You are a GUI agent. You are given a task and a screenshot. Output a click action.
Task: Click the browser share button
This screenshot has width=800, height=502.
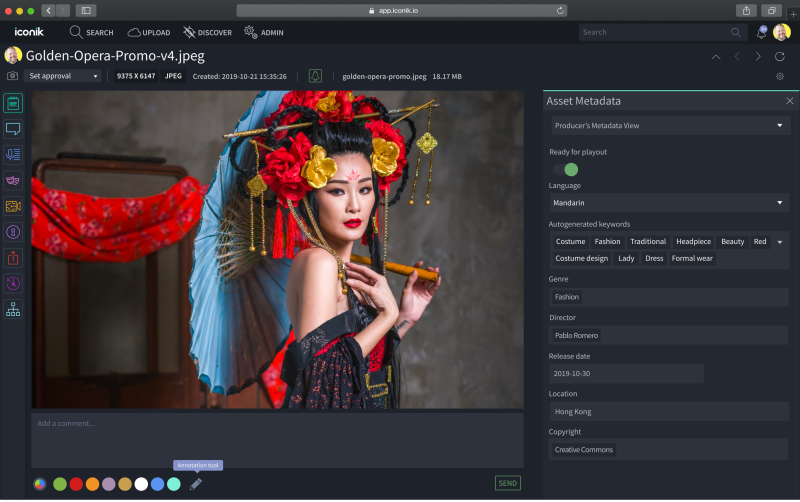(x=746, y=10)
